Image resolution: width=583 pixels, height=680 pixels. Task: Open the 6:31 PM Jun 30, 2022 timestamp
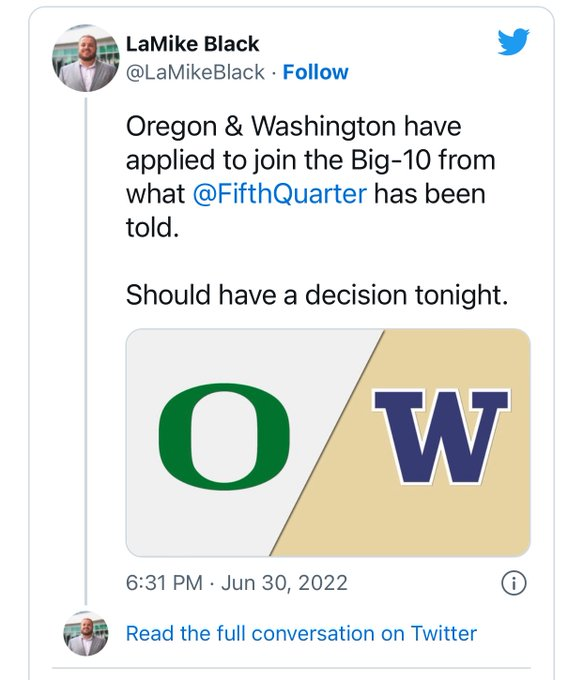pos(237,583)
